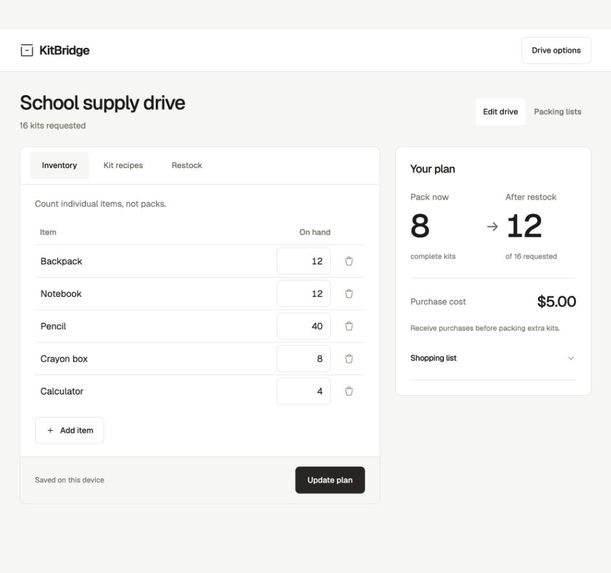The width and height of the screenshot is (611, 573).
Task: Open the Restock tab
Action: (187, 165)
